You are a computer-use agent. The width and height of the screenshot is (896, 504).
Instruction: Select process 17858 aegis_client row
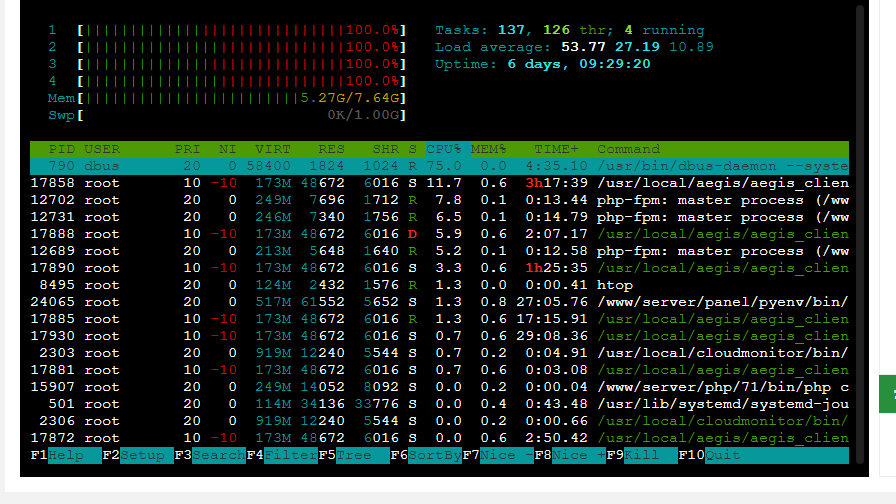click(x=439, y=183)
